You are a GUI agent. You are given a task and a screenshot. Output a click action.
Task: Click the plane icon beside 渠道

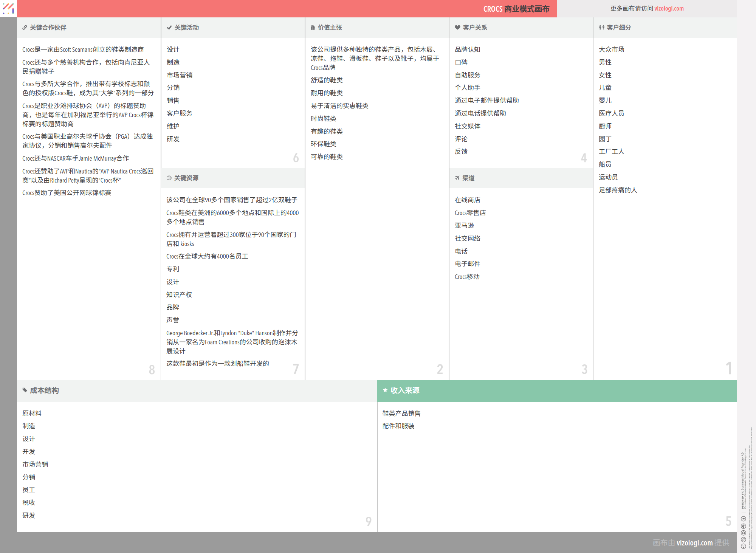coord(457,178)
